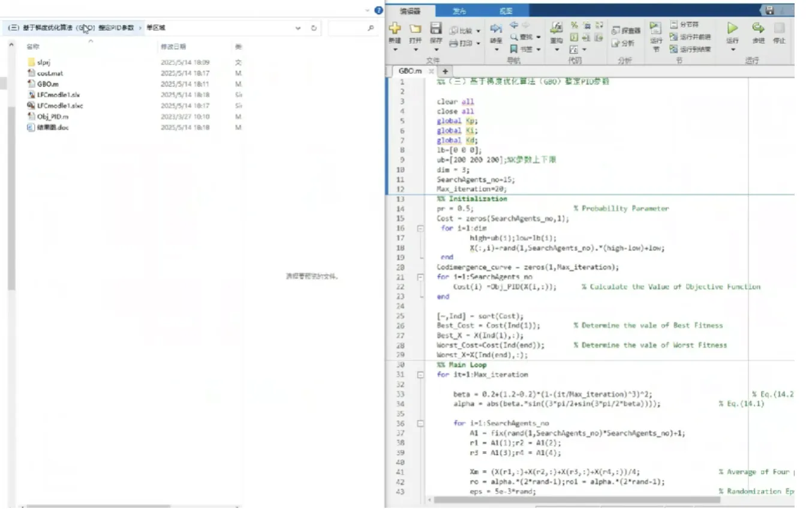812x530 pixels.
Task: Click the Explorer help question mark icon
Action: [378, 10]
